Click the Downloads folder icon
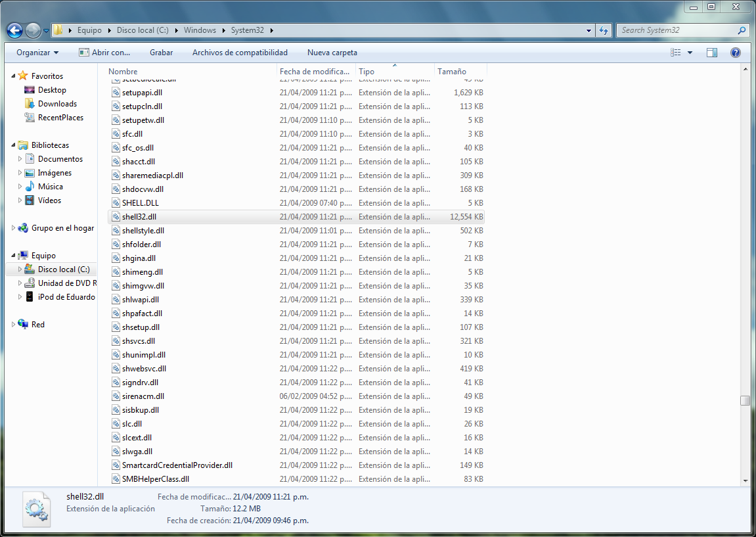Screen dimensions: 756x537 coord(30,104)
